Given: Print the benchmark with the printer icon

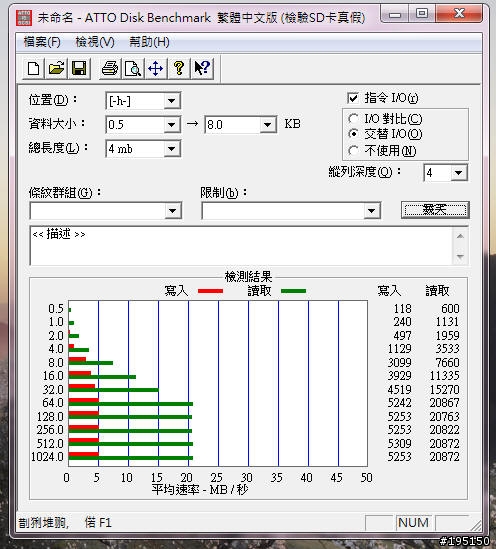Looking at the screenshot, I should [110, 68].
